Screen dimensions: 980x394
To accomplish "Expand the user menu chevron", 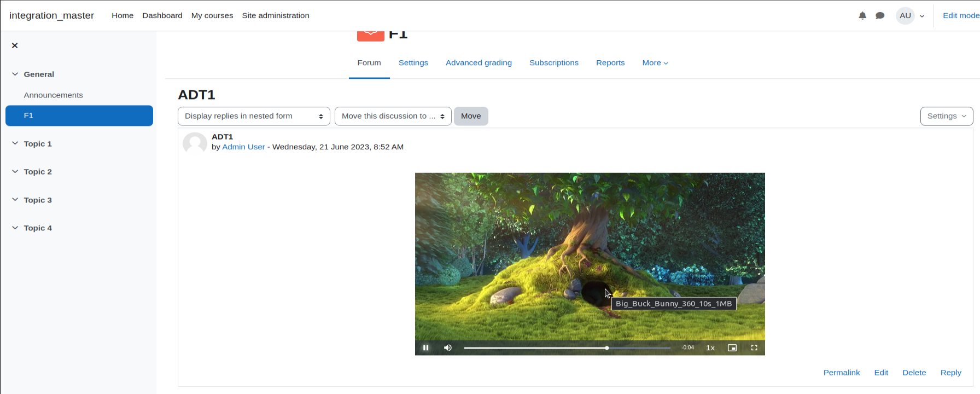I will coord(922,16).
